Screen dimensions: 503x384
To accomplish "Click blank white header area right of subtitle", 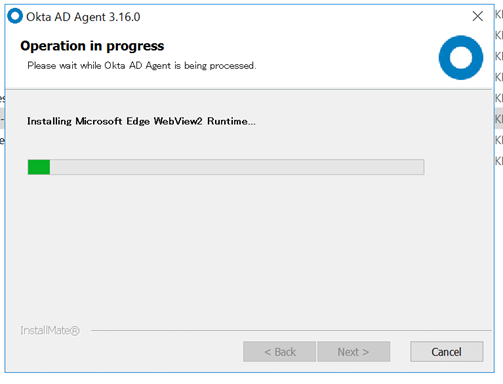I will click(347, 66).
